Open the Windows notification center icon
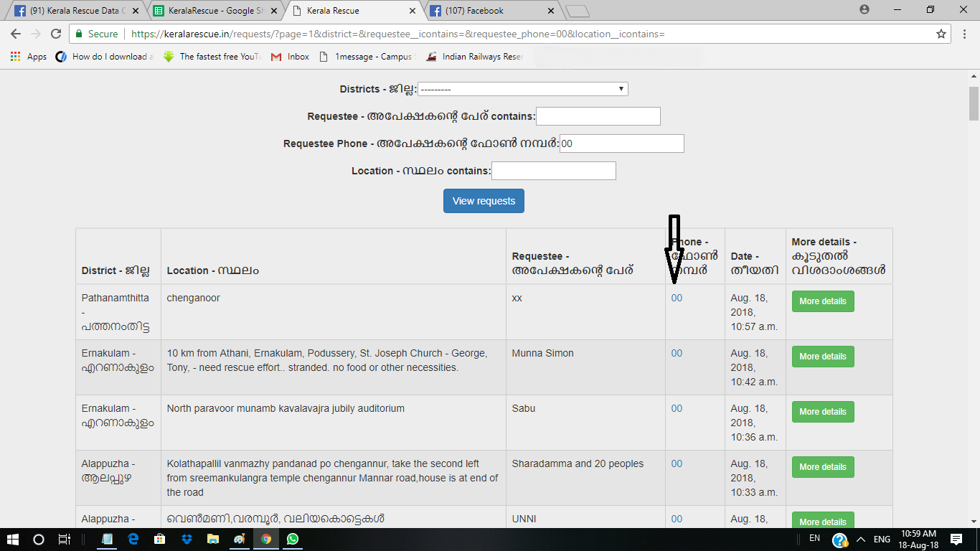 click(956, 539)
